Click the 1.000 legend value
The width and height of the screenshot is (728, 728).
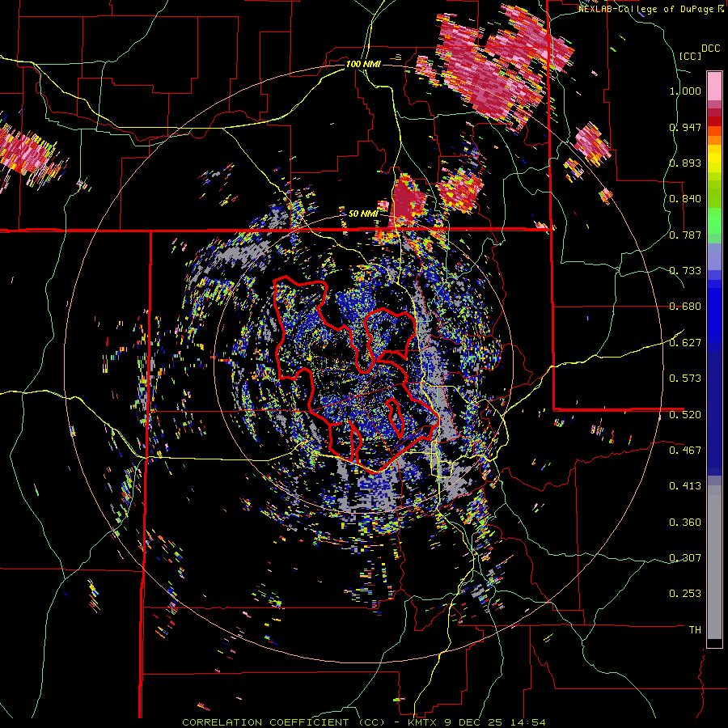pos(685,91)
